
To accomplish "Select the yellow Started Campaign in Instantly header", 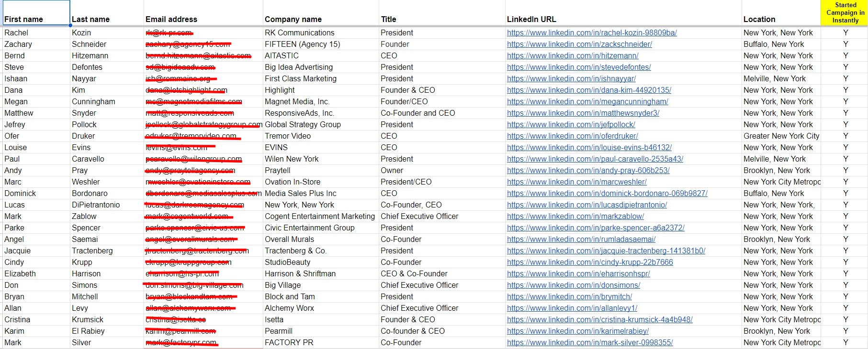I will pos(845,13).
